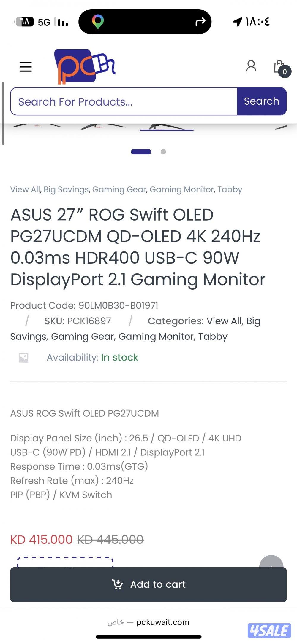Open the Tabby breadcrumb link

230,189
